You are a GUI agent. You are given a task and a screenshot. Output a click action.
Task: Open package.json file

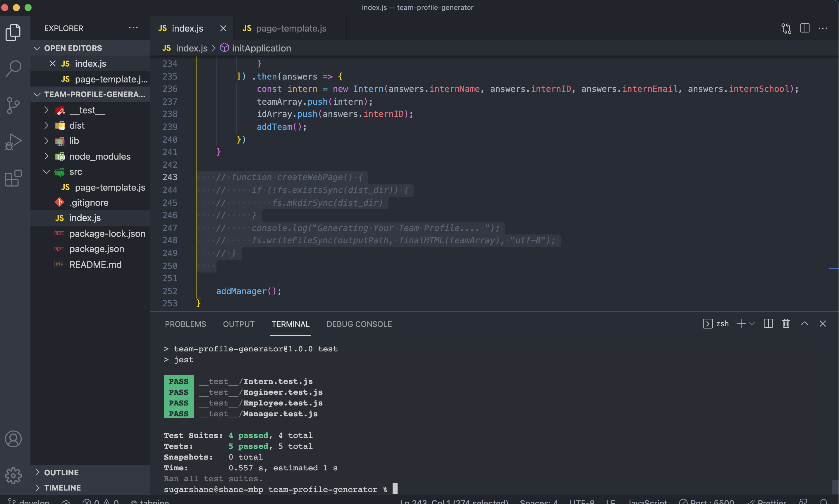90,249
